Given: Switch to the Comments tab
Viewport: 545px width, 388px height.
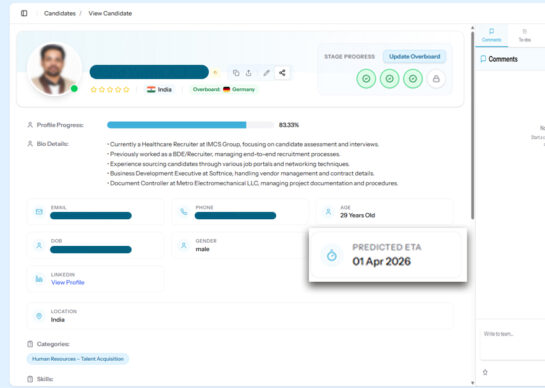Looking at the screenshot, I should click(491, 35).
